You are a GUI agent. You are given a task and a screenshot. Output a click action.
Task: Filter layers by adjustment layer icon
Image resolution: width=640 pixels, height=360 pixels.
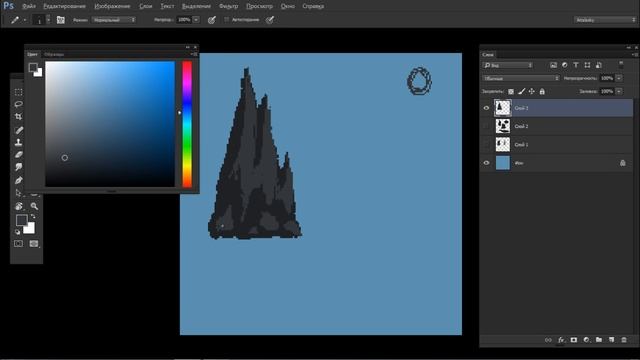tap(564, 65)
